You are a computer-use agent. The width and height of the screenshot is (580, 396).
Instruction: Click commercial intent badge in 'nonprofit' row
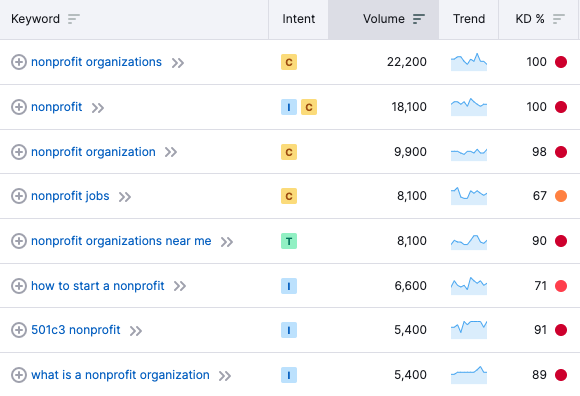pos(309,107)
